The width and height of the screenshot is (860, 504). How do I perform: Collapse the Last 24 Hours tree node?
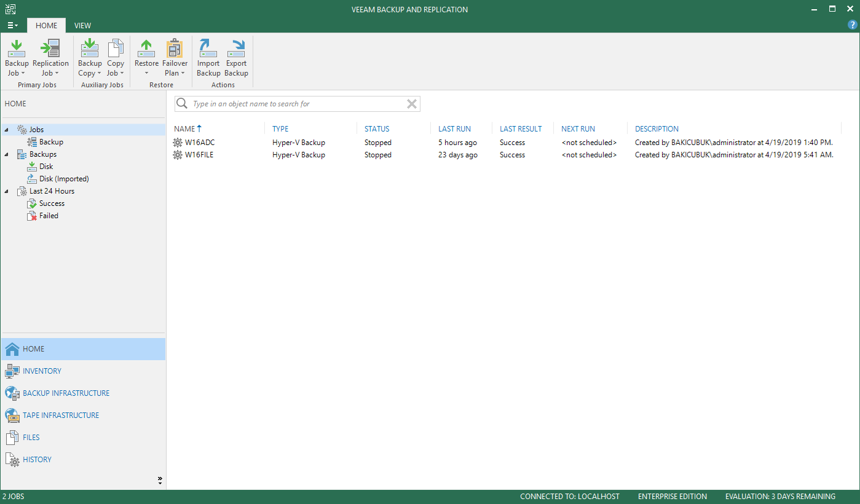(x=6, y=191)
